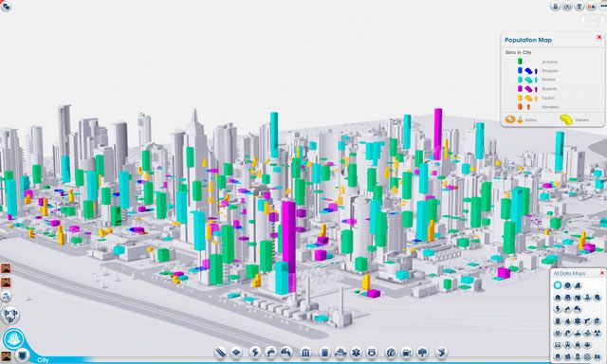The width and height of the screenshot is (607, 364).
Task: Click the first icon in top-right cluster
Action: 556,7
